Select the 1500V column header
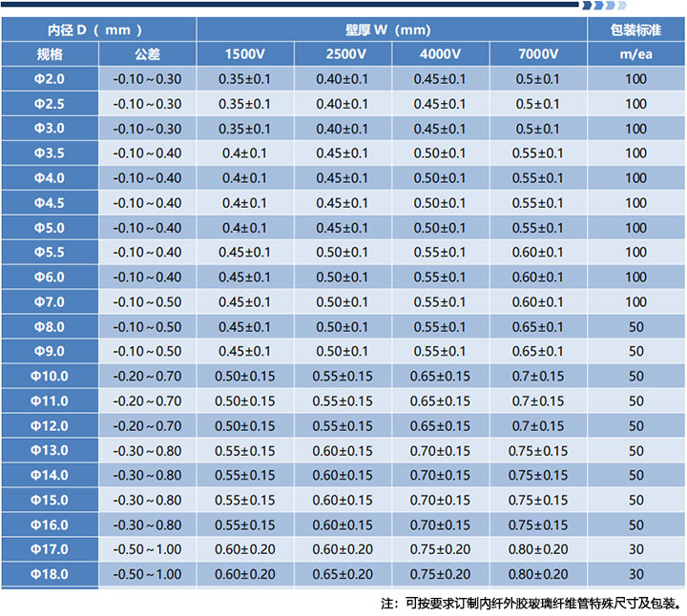The image size is (687, 616). tap(245, 54)
